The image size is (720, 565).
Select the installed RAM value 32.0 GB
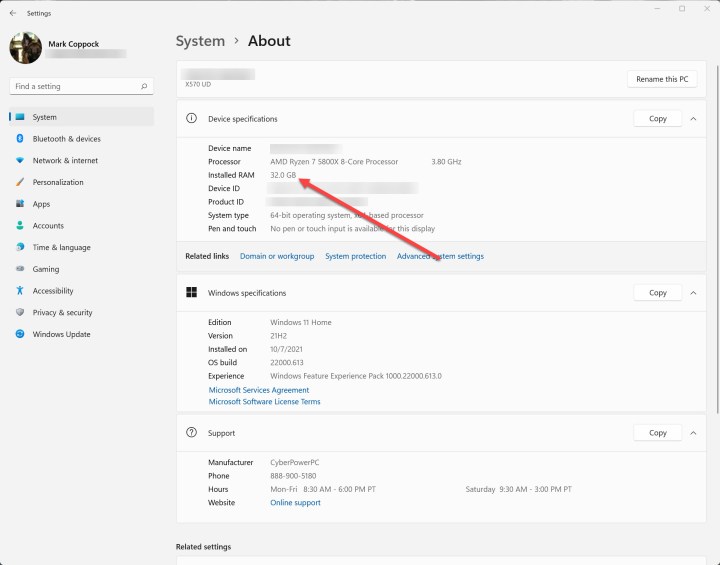click(283, 175)
